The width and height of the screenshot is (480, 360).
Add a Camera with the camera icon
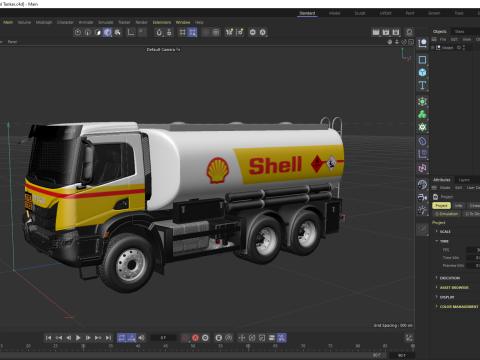pyautogui.click(x=422, y=197)
